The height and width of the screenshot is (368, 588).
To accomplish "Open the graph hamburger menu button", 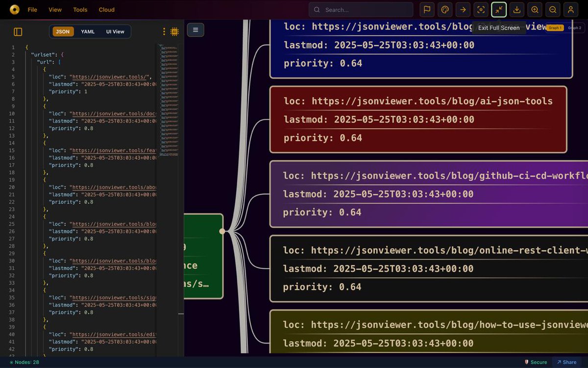I will (196, 30).
